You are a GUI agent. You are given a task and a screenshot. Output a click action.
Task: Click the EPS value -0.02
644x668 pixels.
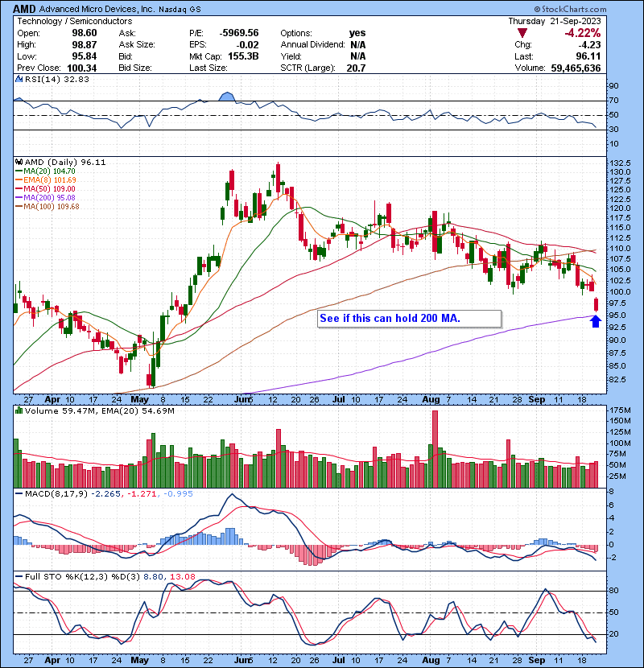(x=248, y=45)
